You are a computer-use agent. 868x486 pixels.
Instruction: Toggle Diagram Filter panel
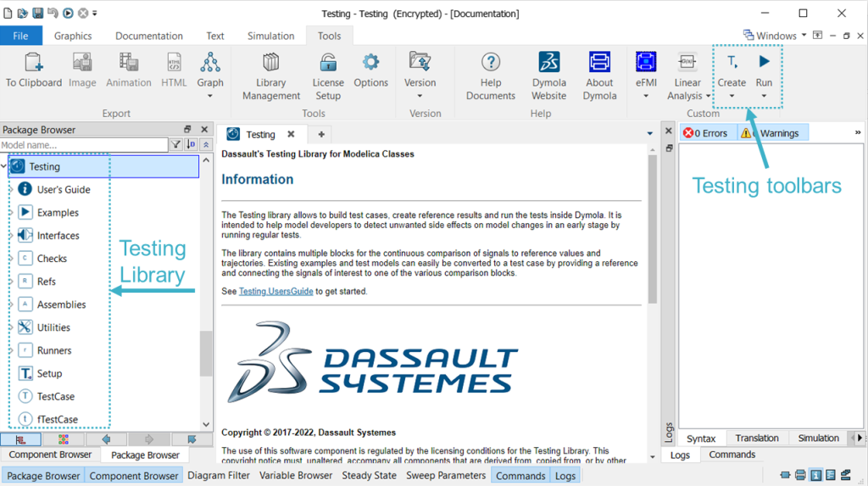click(219, 476)
